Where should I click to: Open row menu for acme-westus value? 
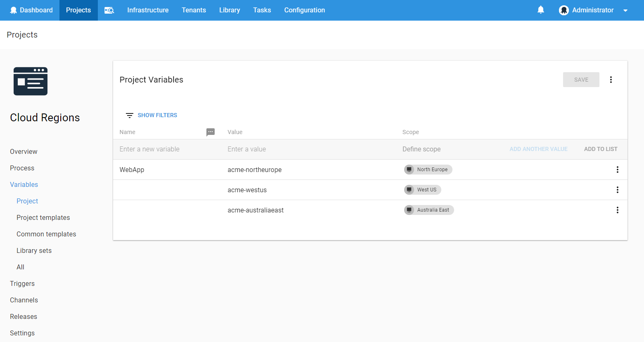click(617, 190)
